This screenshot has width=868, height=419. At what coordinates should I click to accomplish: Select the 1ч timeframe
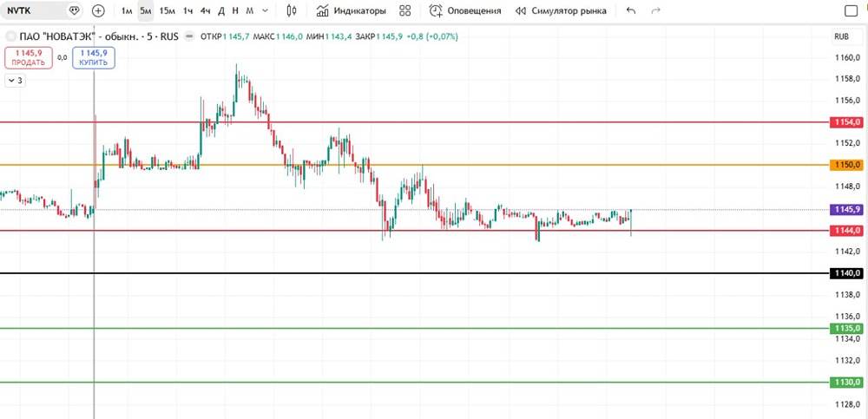tap(188, 10)
